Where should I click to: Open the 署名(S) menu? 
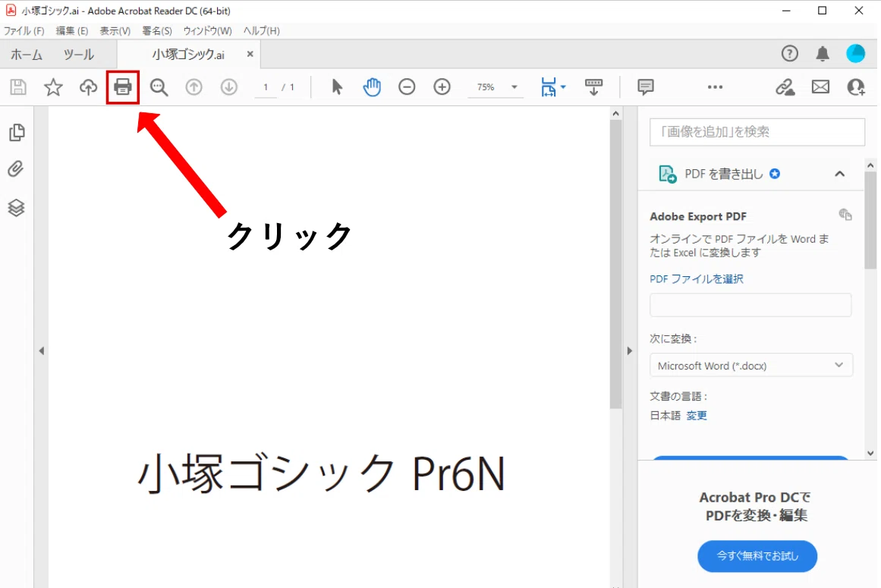(x=157, y=31)
